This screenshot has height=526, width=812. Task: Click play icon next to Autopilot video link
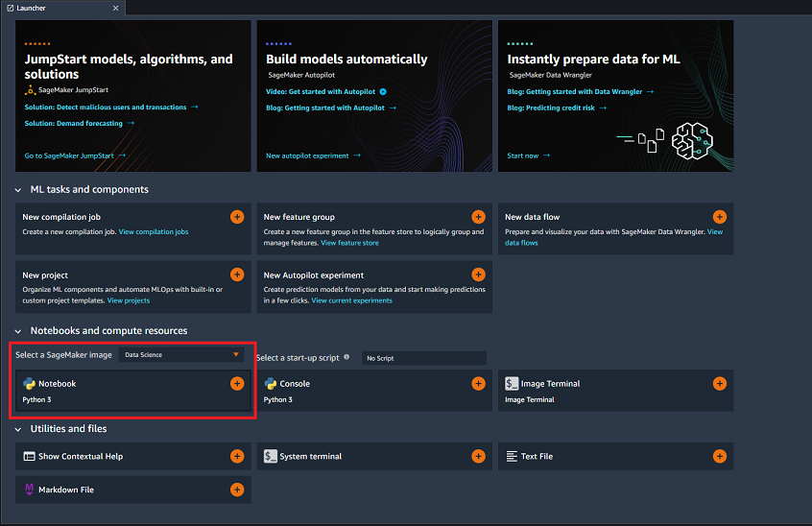383,91
